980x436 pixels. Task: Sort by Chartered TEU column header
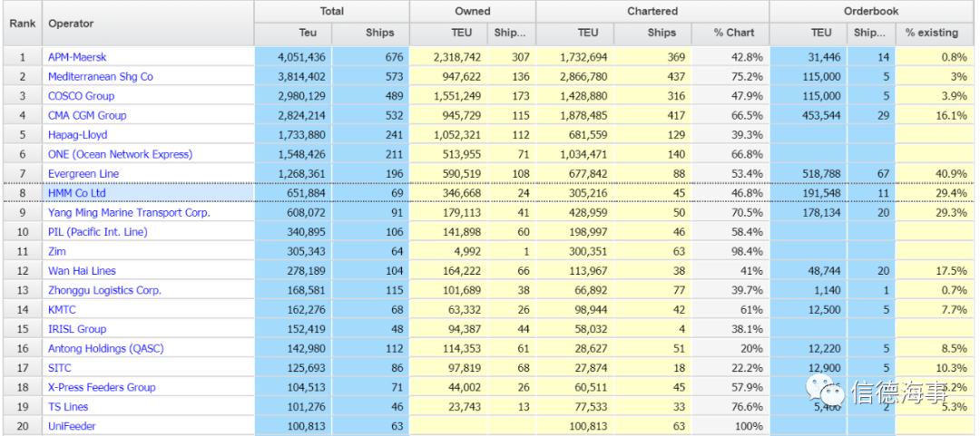(575, 34)
